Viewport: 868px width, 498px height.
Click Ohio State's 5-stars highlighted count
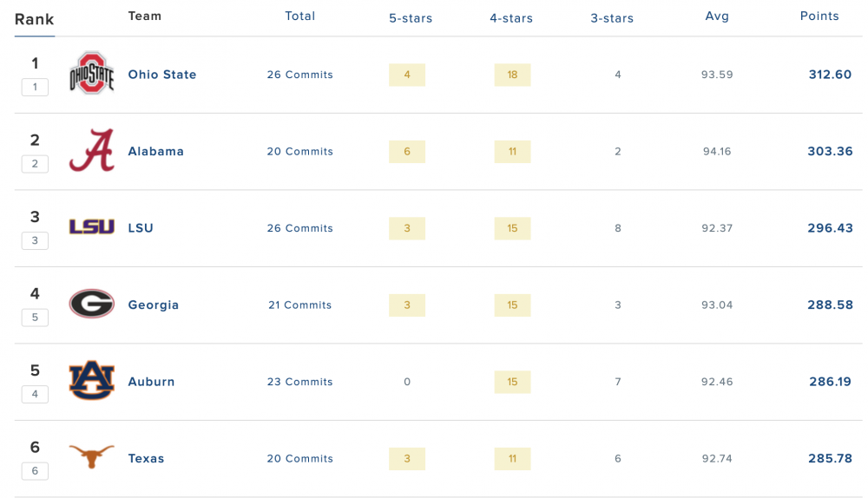click(x=407, y=75)
